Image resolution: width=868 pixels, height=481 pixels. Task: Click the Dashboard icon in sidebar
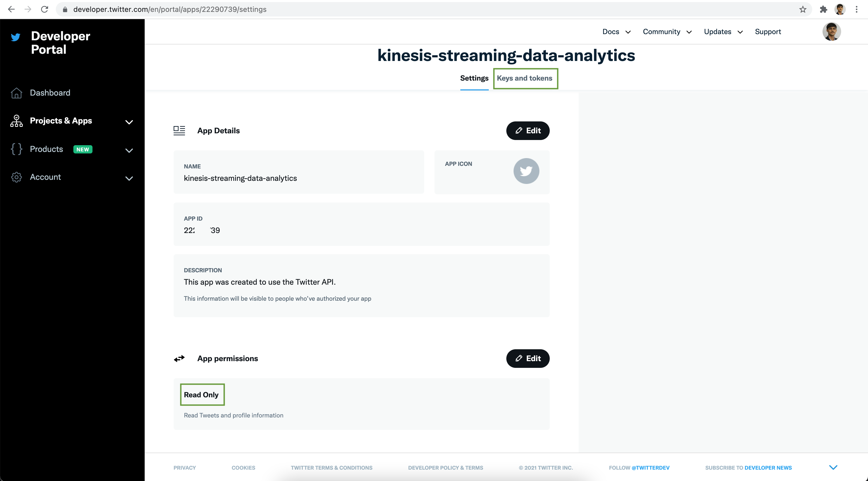[17, 92]
